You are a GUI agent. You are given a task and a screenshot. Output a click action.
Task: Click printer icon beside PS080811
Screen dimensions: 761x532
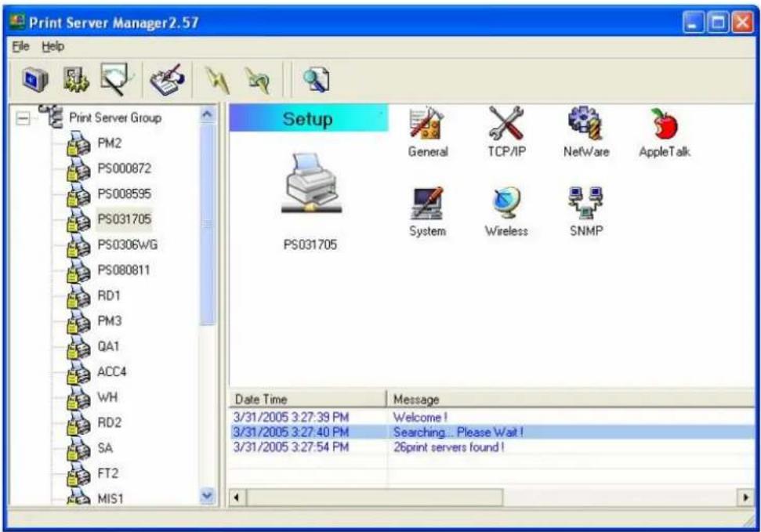(78, 270)
